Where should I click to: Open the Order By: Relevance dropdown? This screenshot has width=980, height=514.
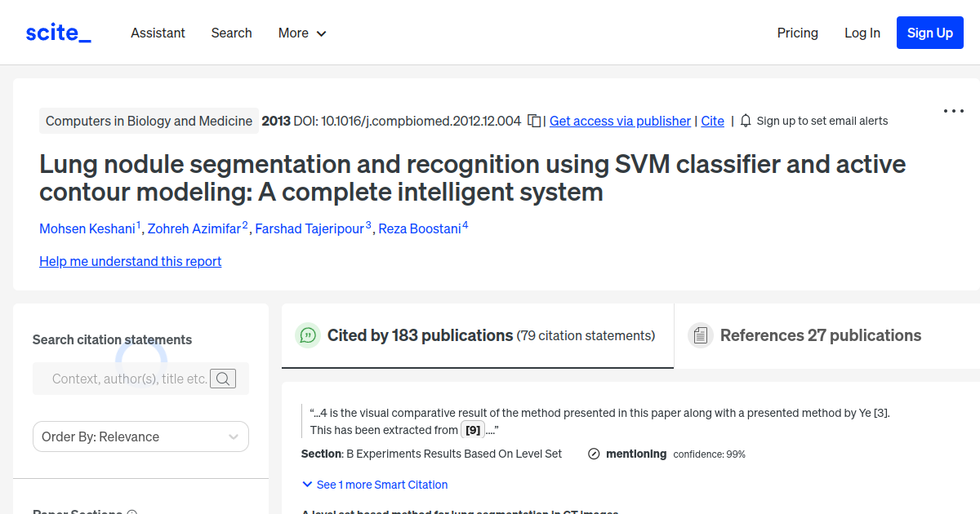[140, 436]
